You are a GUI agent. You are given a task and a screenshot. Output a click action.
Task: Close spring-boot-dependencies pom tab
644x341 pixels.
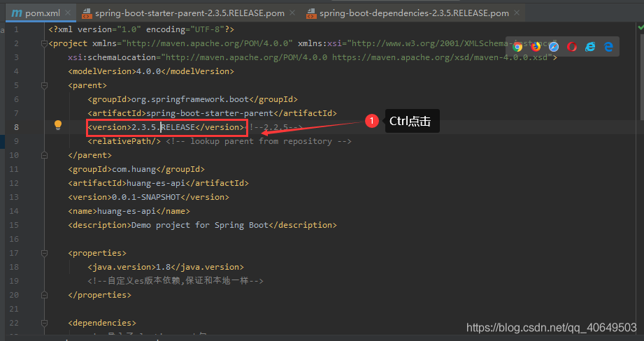click(x=517, y=13)
